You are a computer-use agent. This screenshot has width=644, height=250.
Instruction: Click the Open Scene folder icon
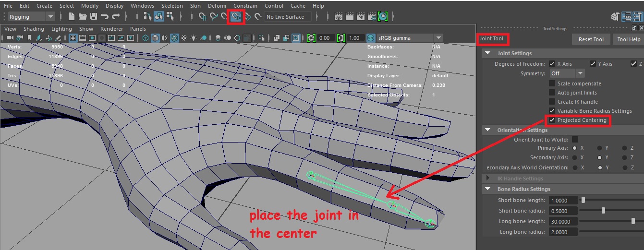click(x=83, y=16)
